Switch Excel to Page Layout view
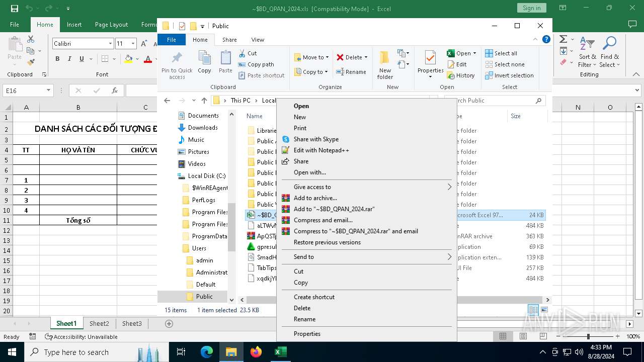Viewport: 644px width, 362px height. coord(523,336)
